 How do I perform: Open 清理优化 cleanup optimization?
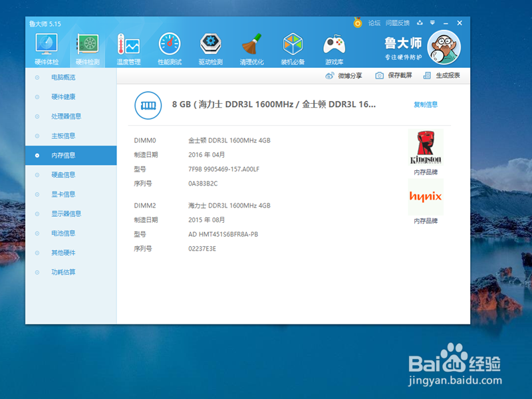252,49
